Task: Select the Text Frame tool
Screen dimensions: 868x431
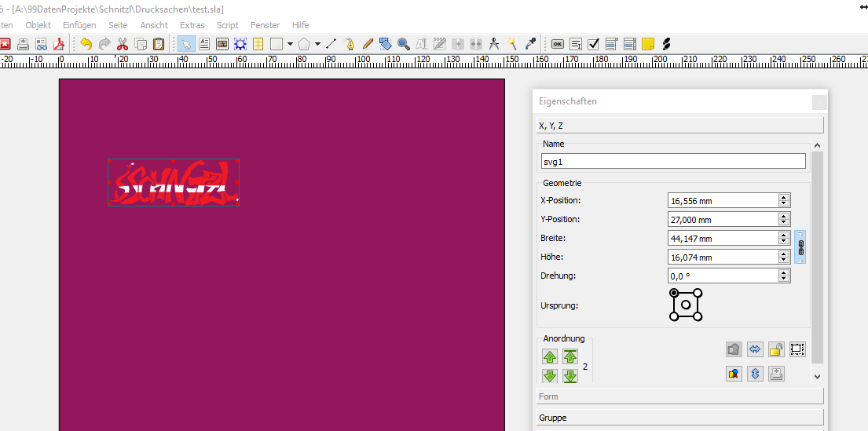Action: pyautogui.click(x=204, y=44)
